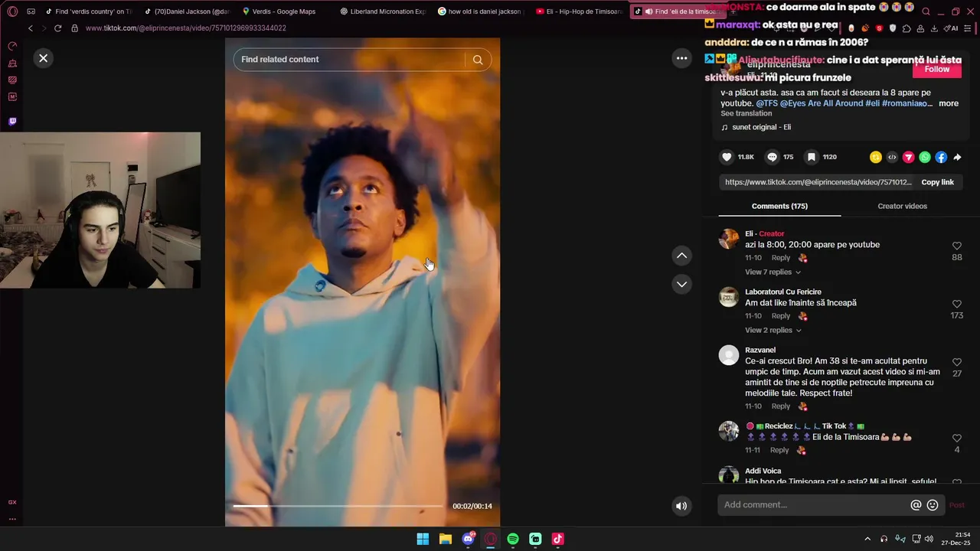Viewport: 980px width, 551px height.
Task: Open the @TFS mention in caption
Action: (766, 103)
